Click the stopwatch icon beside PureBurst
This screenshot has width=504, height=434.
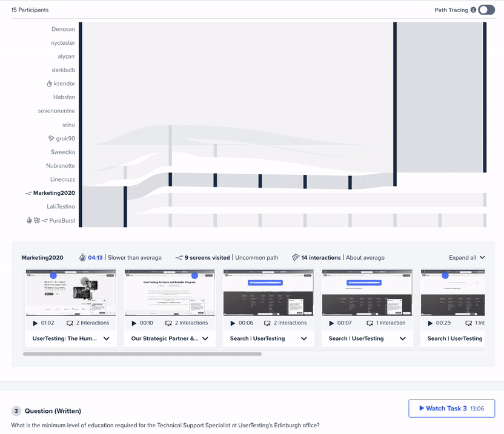29,220
